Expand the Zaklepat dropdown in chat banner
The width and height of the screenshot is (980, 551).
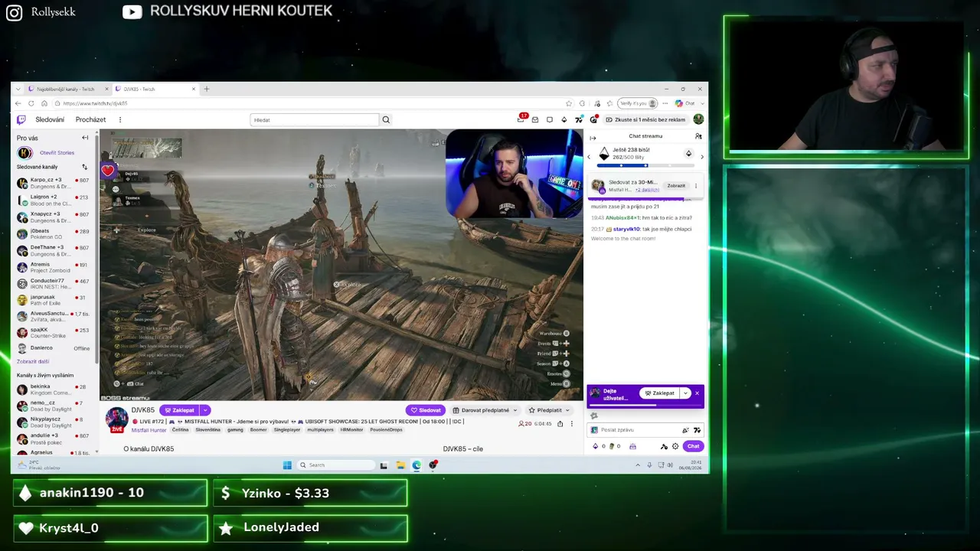pos(686,393)
